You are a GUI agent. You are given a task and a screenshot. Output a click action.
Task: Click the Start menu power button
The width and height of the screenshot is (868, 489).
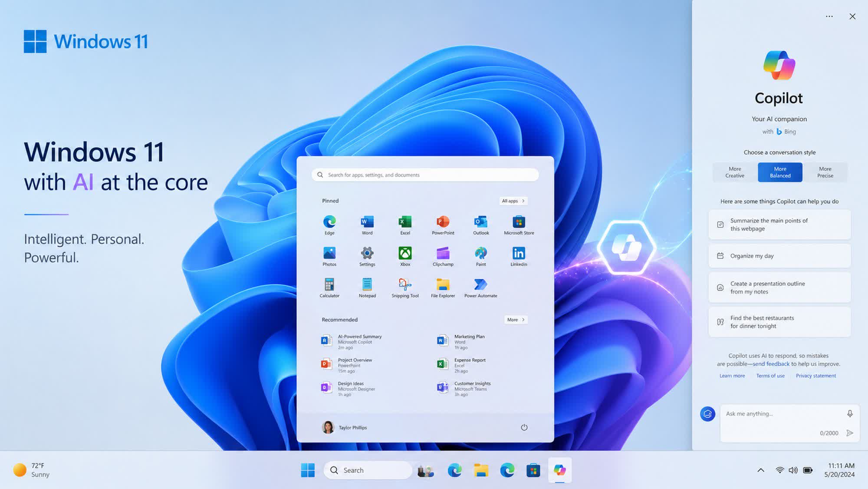[x=524, y=427]
